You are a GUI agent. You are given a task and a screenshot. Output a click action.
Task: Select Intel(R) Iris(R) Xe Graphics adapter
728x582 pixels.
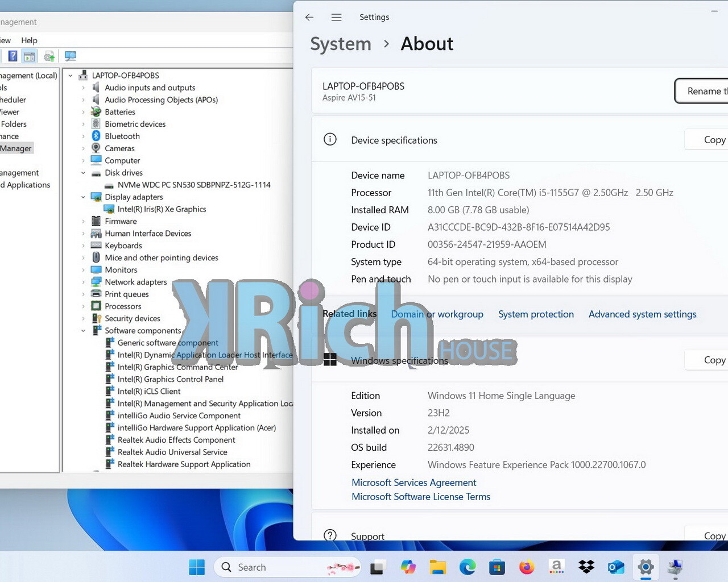pyautogui.click(x=162, y=209)
